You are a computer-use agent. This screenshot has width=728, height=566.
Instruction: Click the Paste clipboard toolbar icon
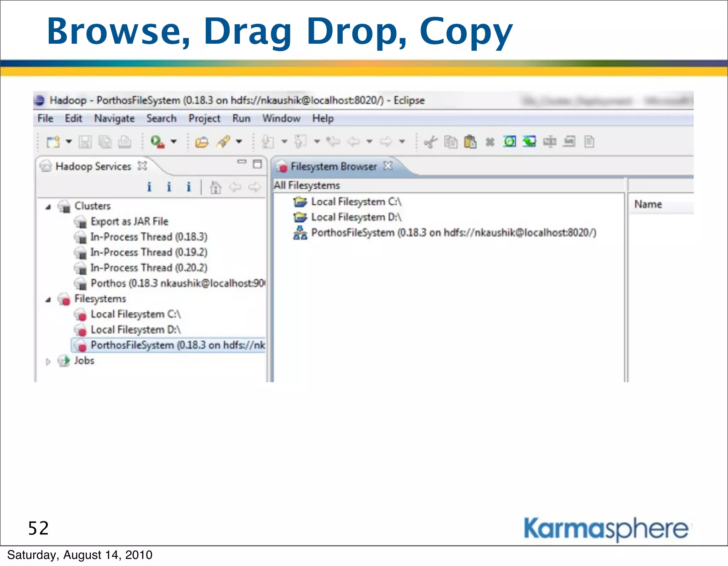click(470, 142)
